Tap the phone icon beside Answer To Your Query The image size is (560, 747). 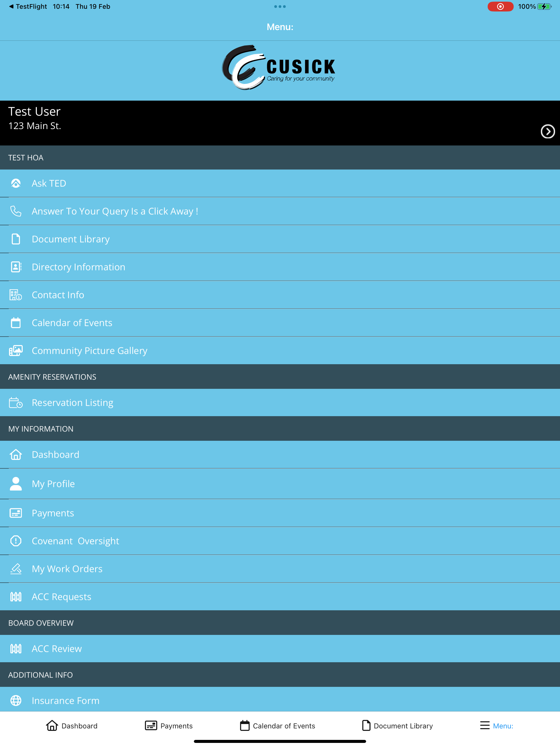[16, 211]
